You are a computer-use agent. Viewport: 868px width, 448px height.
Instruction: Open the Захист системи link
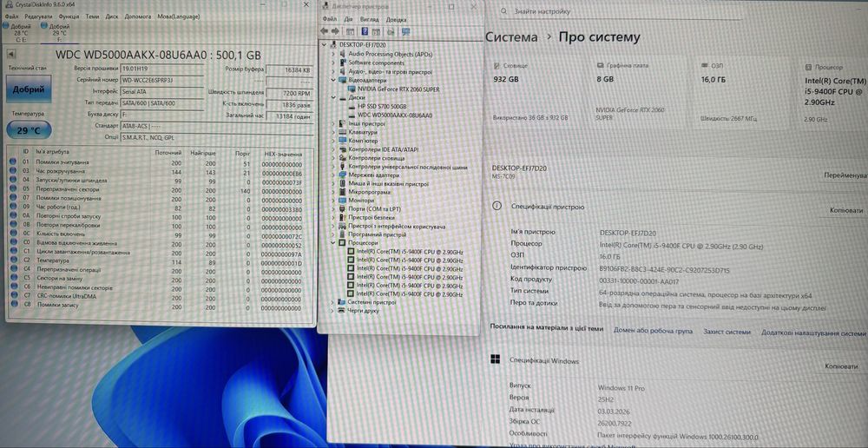[x=727, y=333]
